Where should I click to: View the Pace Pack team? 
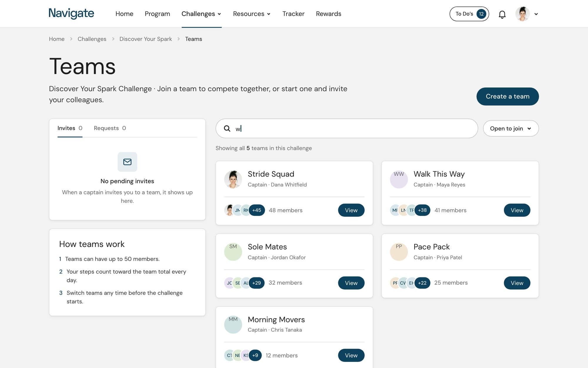coord(517,283)
